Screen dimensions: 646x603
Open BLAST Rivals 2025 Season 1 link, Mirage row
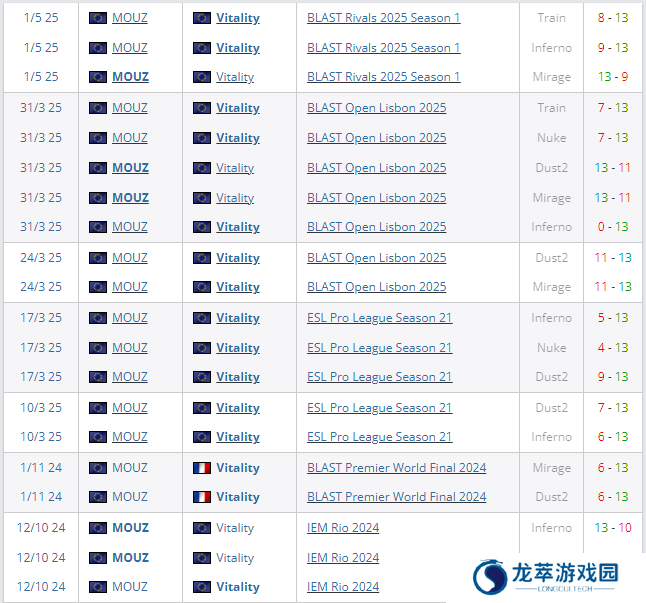pyautogui.click(x=384, y=77)
